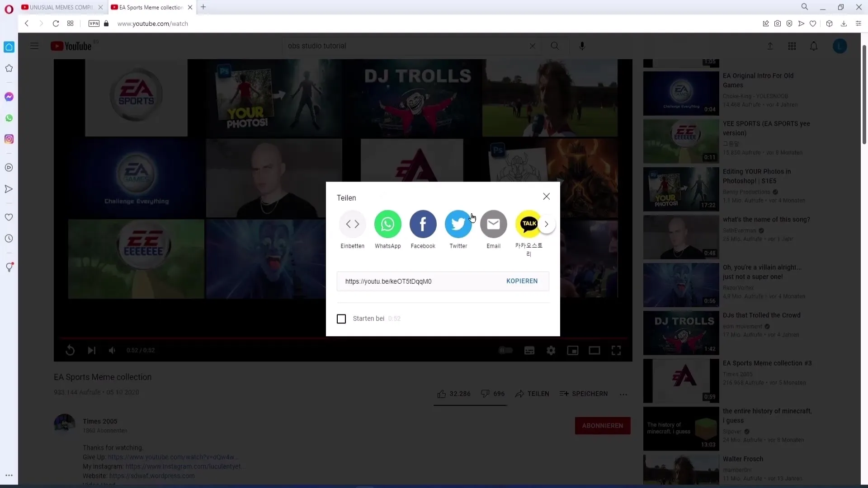Click the 카카오스토리 share icon
This screenshot has width=868, height=488.
pyautogui.click(x=528, y=224)
